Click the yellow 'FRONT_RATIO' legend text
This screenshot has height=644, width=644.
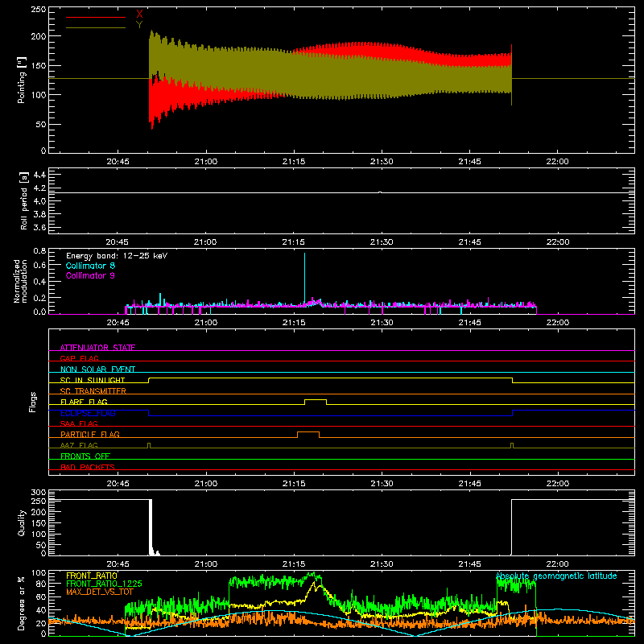(92, 576)
